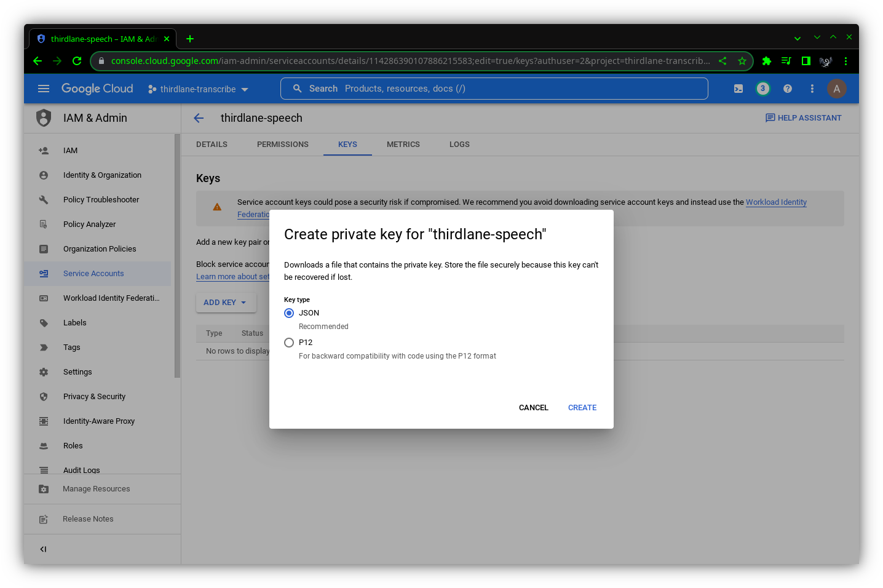Open the browser three-dot menu

point(845,61)
